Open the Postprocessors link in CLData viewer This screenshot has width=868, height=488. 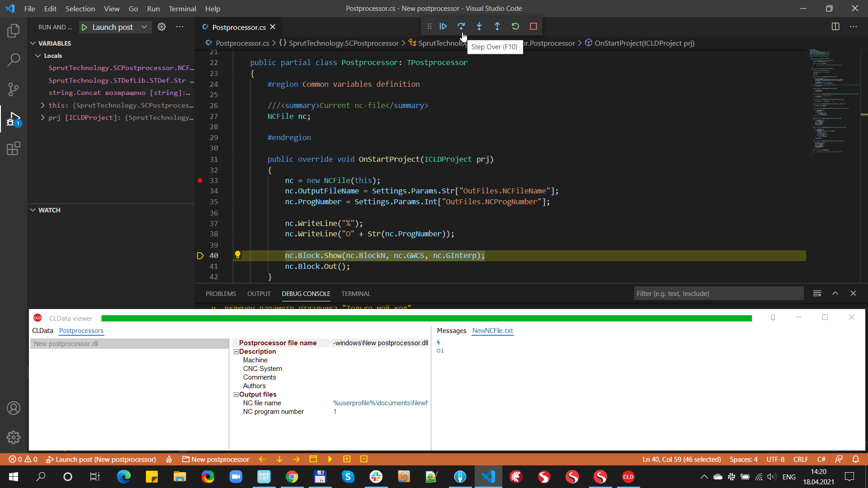[81, 330]
